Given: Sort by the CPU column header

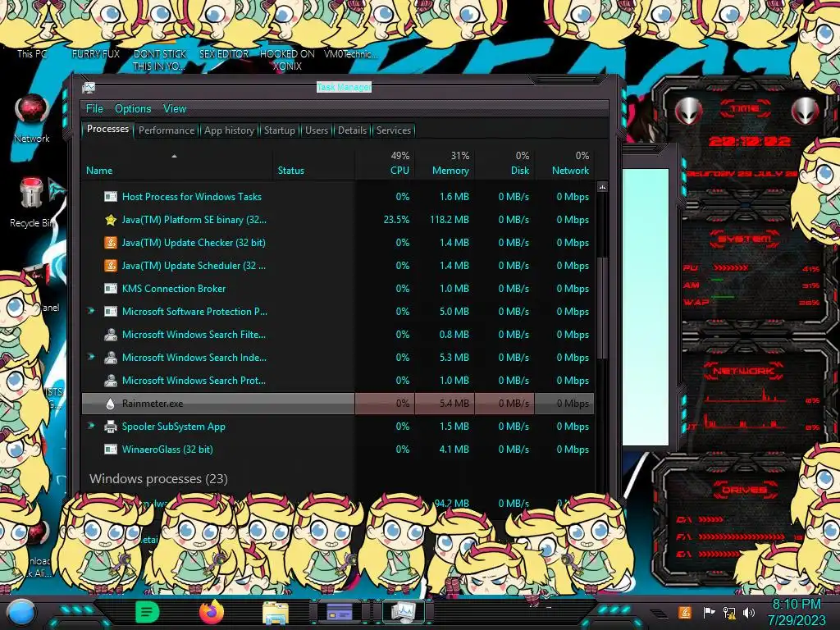Looking at the screenshot, I should 386,164.
